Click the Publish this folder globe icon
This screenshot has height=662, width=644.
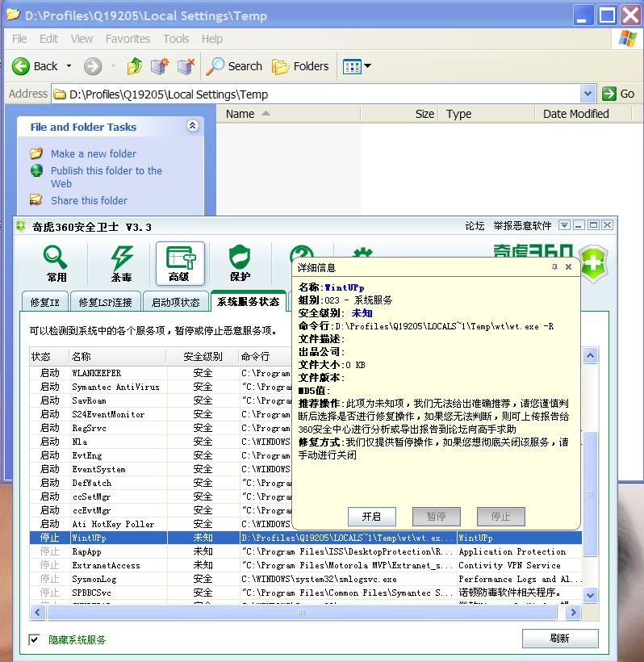(x=36, y=170)
